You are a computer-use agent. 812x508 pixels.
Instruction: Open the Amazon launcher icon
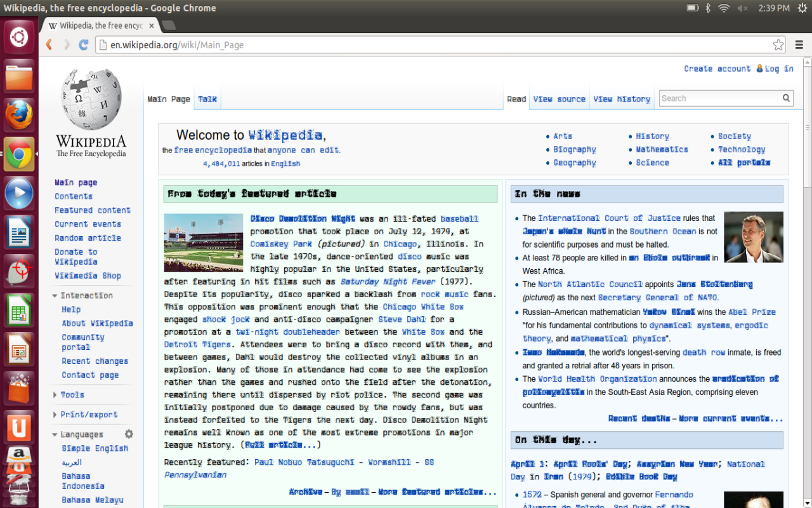[x=19, y=458]
